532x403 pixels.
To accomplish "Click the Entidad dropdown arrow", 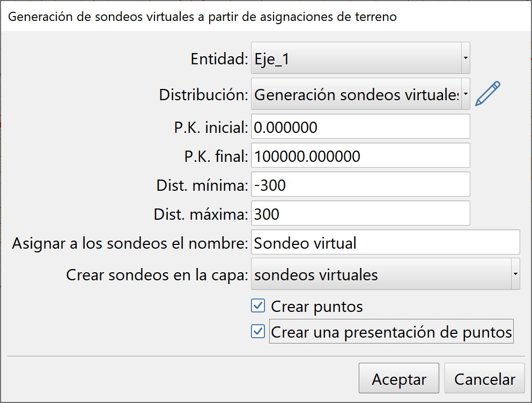I will click(x=464, y=57).
